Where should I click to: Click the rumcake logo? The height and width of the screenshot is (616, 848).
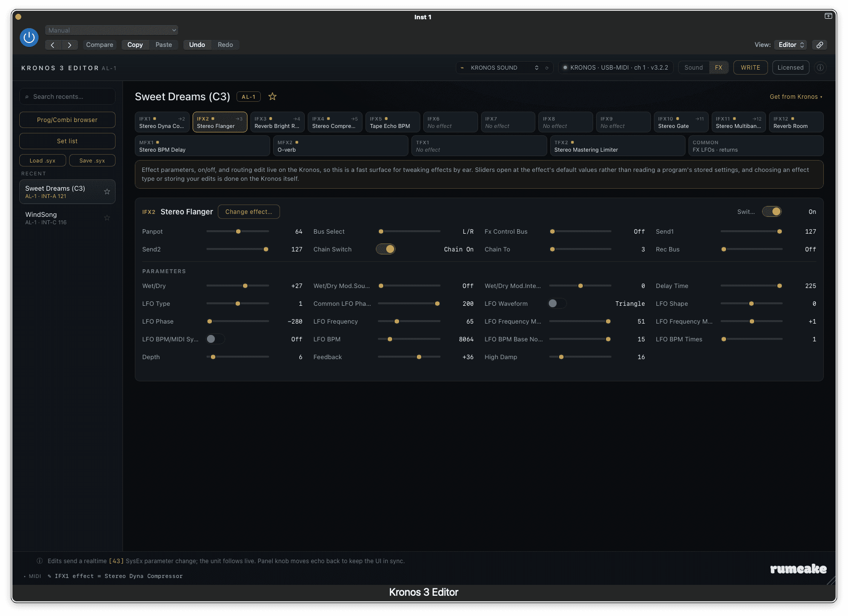click(798, 569)
